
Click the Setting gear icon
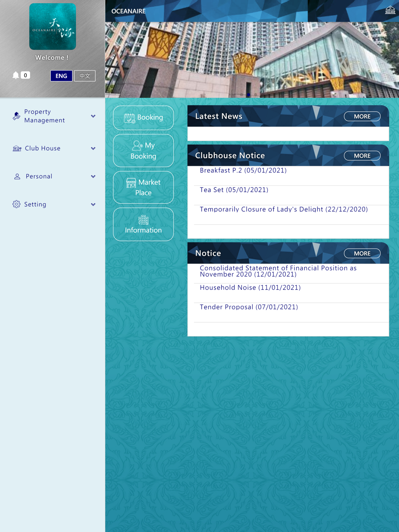pos(16,204)
